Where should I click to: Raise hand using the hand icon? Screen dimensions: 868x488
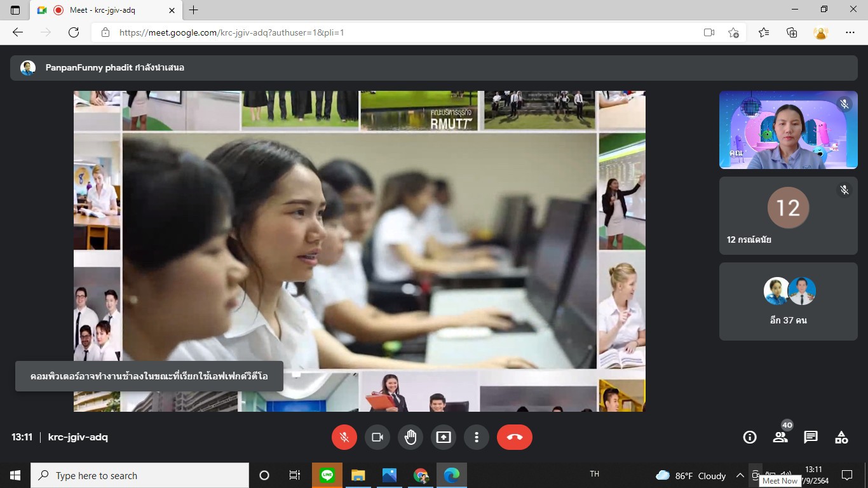click(x=410, y=437)
